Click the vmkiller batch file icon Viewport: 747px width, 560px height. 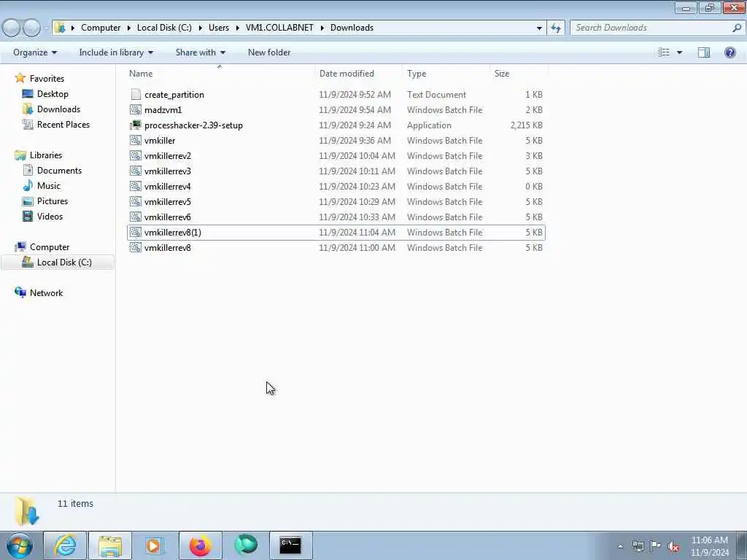tap(136, 140)
